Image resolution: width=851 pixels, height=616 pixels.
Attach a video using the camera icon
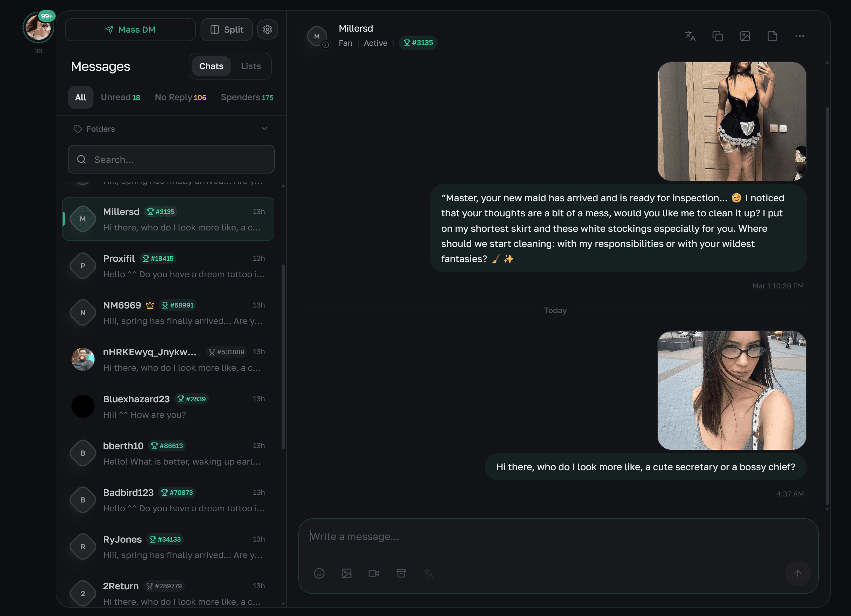[x=374, y=573]
